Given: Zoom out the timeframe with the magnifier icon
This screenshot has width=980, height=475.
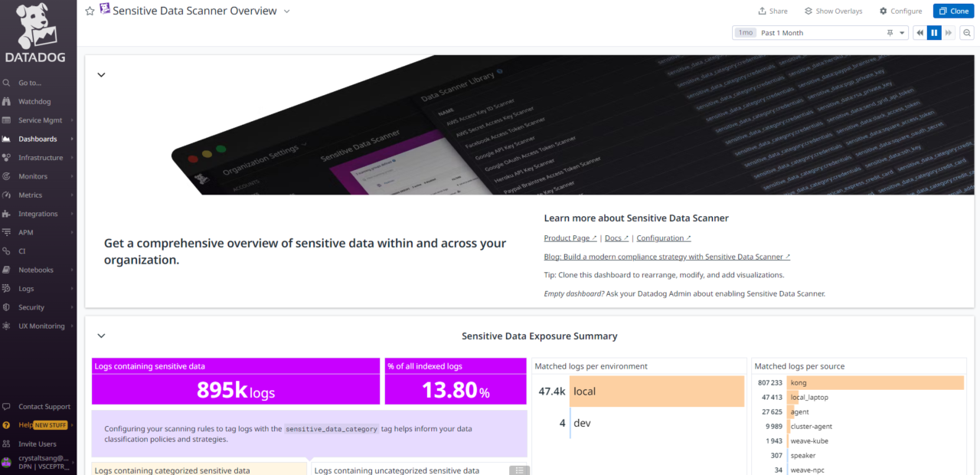Looking at the screenshot, I should pyautogui.click(x=966, y=32).
